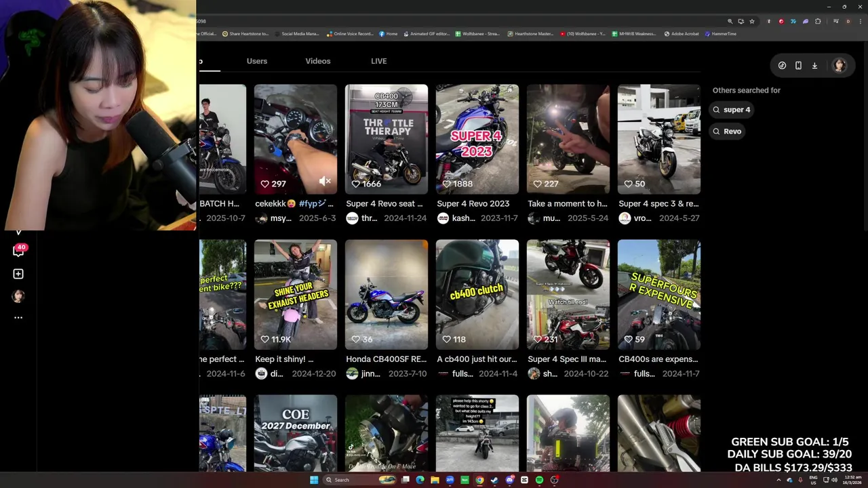
Task: Open the 'cb400 clutch' video thumbnail
Action: pos(477,294)
